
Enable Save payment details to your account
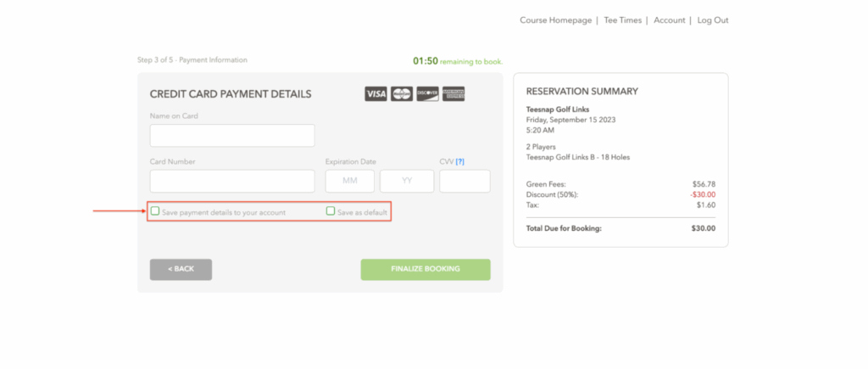155,211
